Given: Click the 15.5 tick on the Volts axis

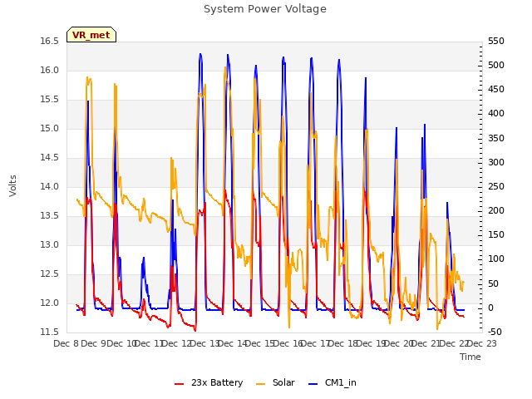Looking at the screenshot, I should (50, 100).
